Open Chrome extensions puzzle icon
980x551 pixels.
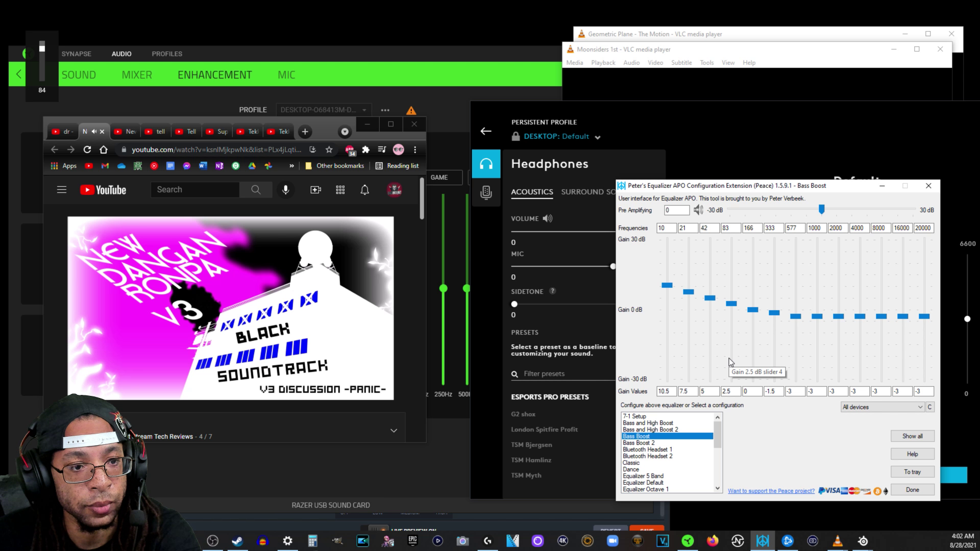tap(365, 149)
